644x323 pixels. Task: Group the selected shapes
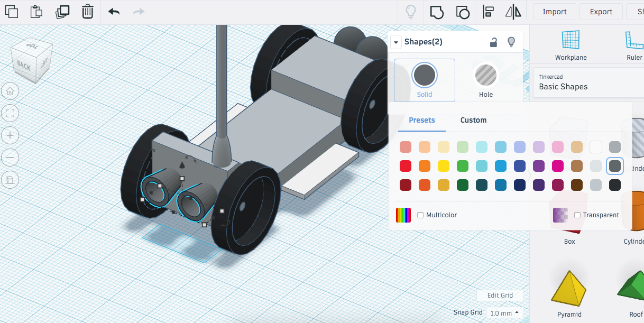tap(437, 12)
